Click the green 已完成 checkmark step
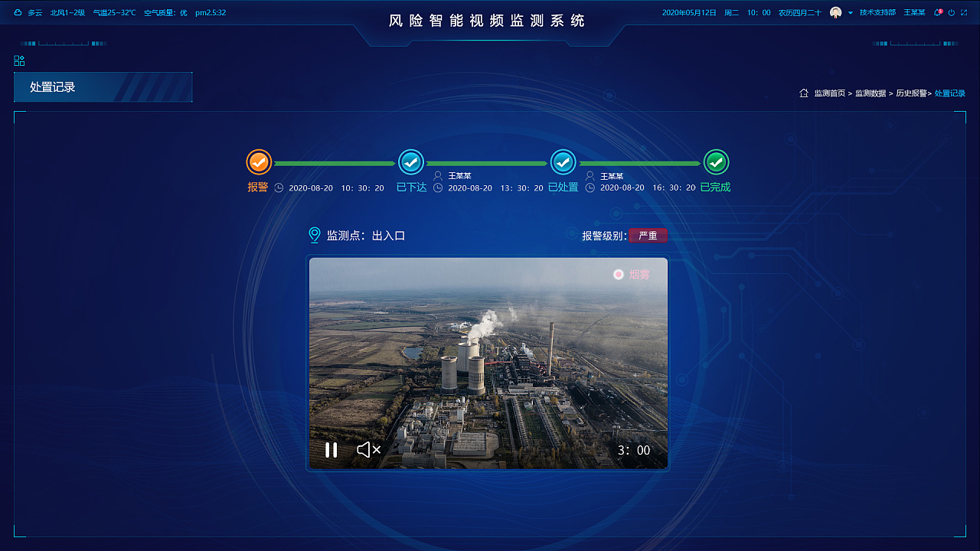This screenshot has height=551, width=980. click(715, 162)
